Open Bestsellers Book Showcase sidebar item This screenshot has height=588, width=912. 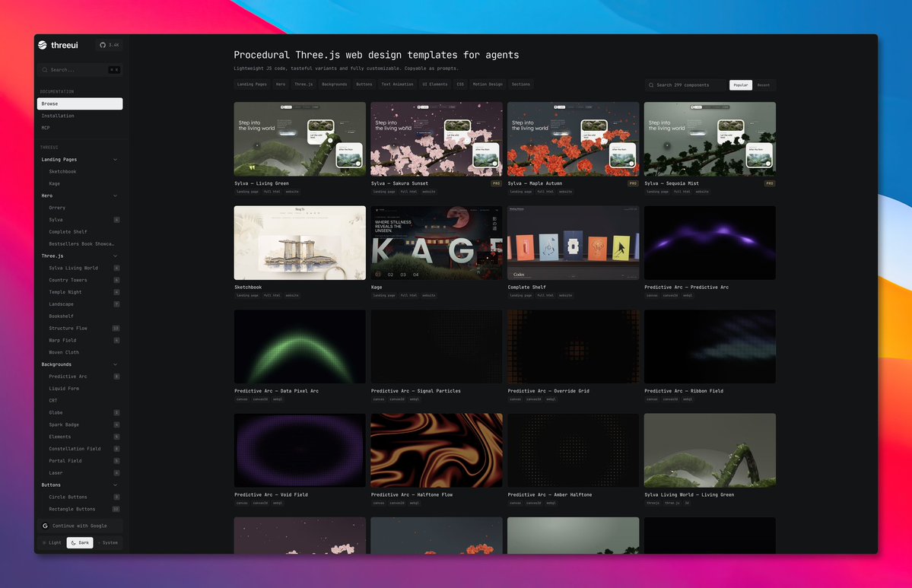(x=81, y=243)
